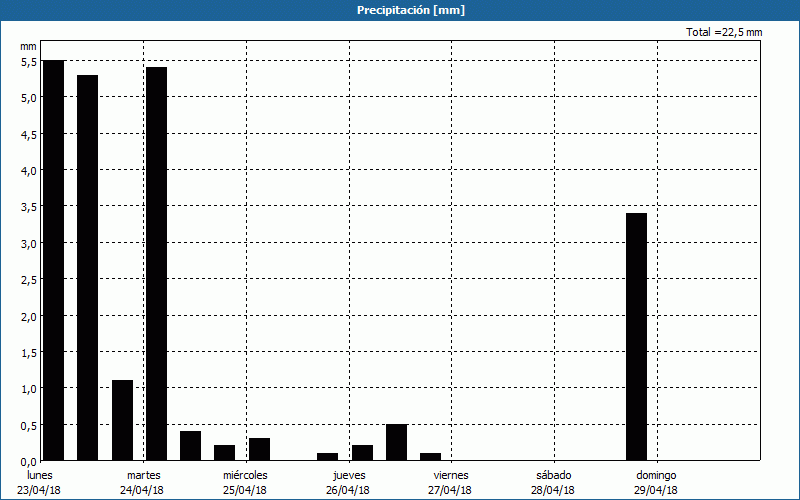Click the '1,0' y-axis value
800x500 pixels.
coord(29,389)
